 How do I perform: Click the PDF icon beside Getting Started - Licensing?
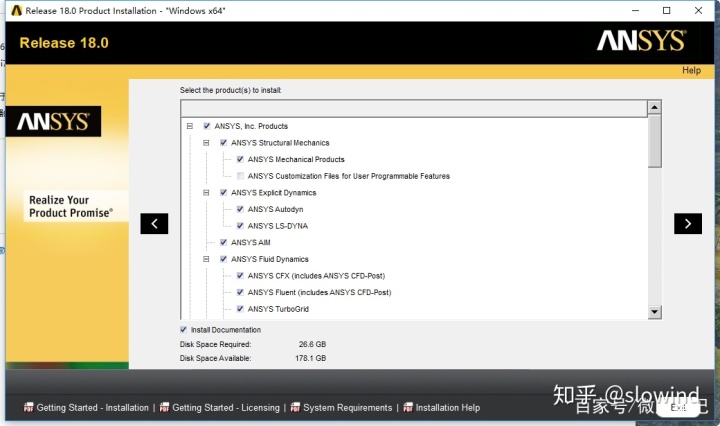[x=164, y=407]
